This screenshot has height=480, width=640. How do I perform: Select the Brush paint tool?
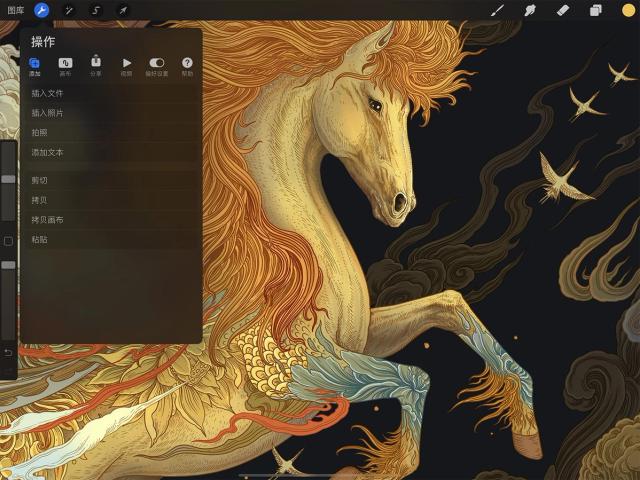497,10
